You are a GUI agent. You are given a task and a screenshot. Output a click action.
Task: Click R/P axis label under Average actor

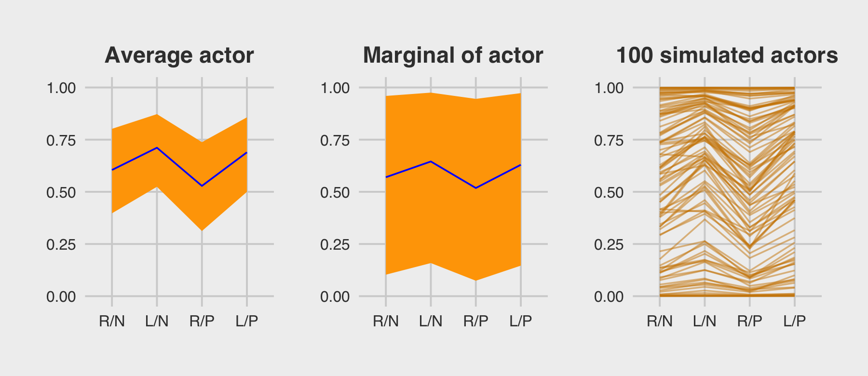pos(202,321)
